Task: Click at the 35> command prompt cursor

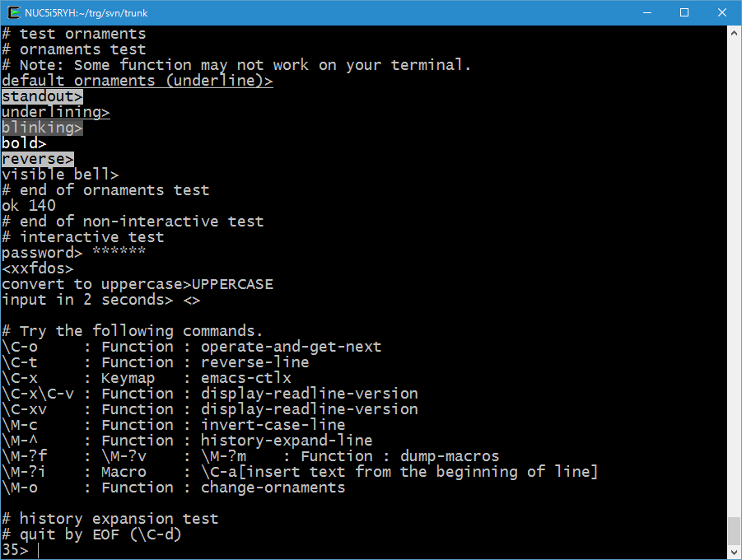Action: click(38, 550)
